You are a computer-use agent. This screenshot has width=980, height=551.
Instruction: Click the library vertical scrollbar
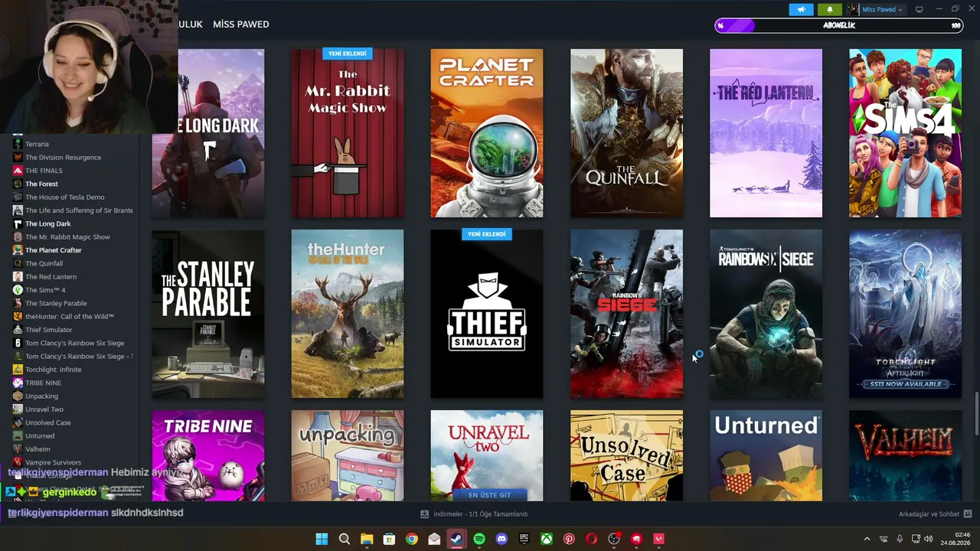[x=976, y=413]
